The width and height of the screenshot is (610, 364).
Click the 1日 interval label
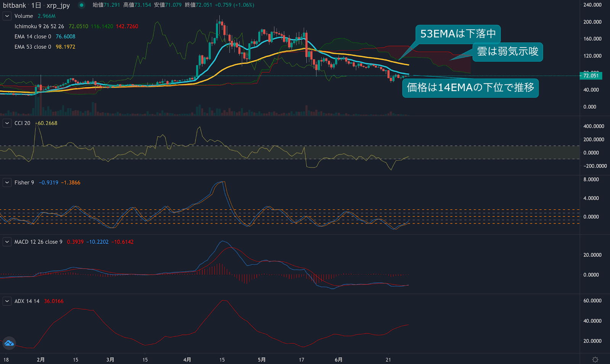36,5
